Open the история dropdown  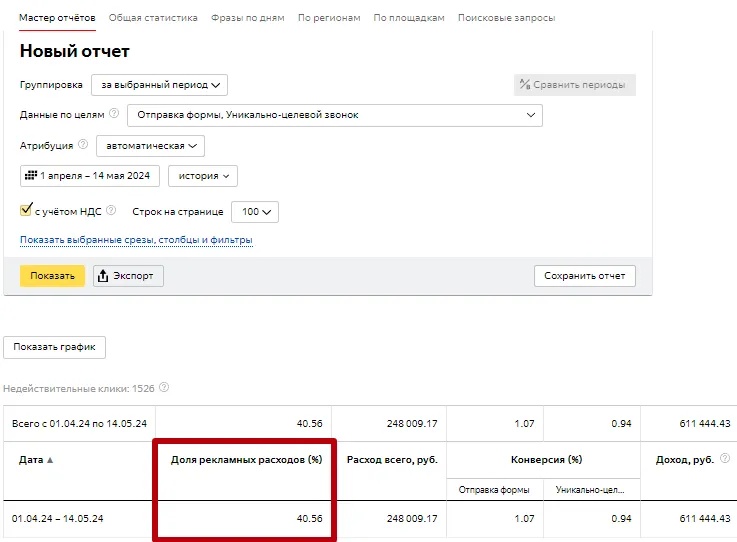204,176
